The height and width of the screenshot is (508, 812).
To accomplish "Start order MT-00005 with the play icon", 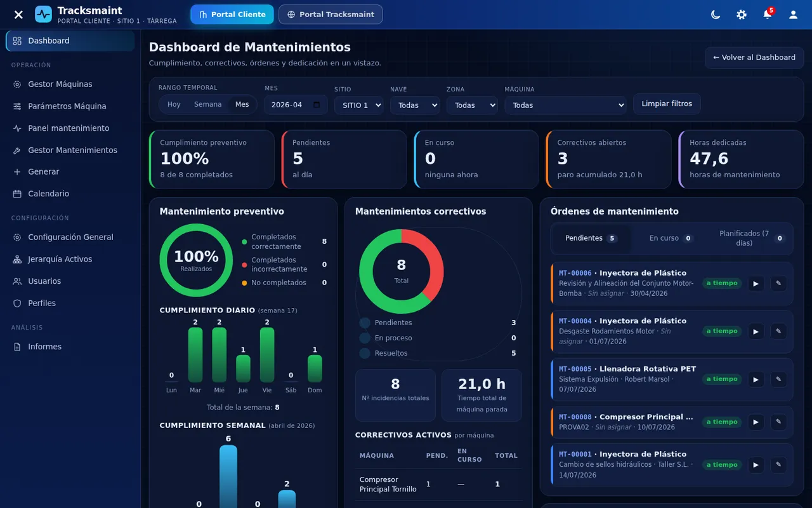I will 756,379.
